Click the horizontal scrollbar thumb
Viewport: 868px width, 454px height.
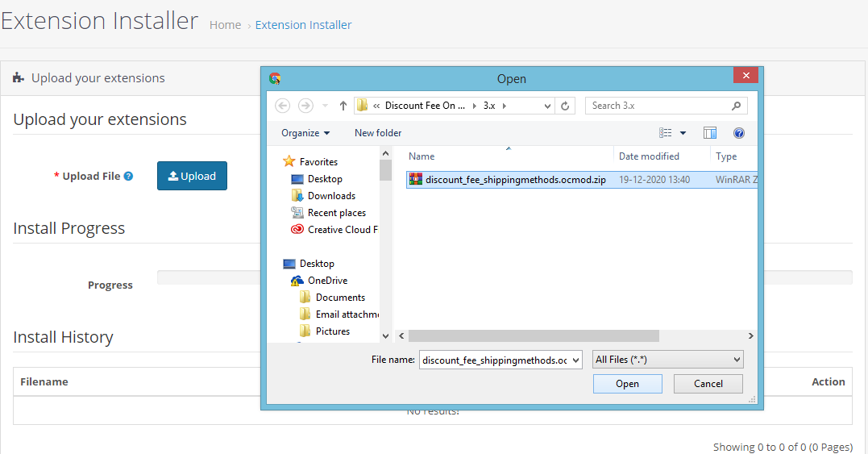(534, 336)
